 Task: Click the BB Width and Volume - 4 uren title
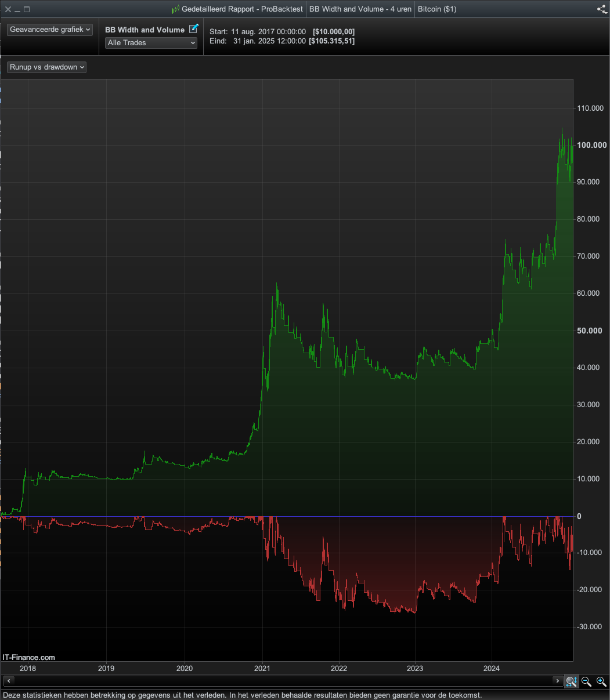[x=360, y=9]
